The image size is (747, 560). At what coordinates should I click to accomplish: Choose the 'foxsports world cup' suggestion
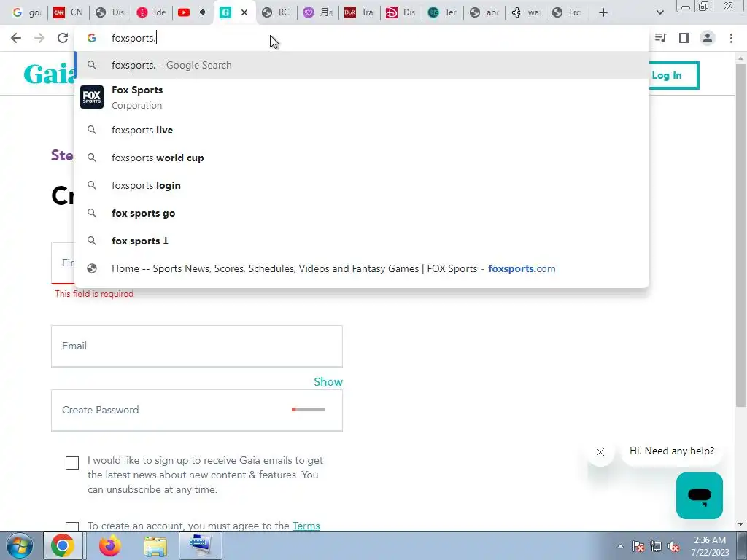(362, 157)
